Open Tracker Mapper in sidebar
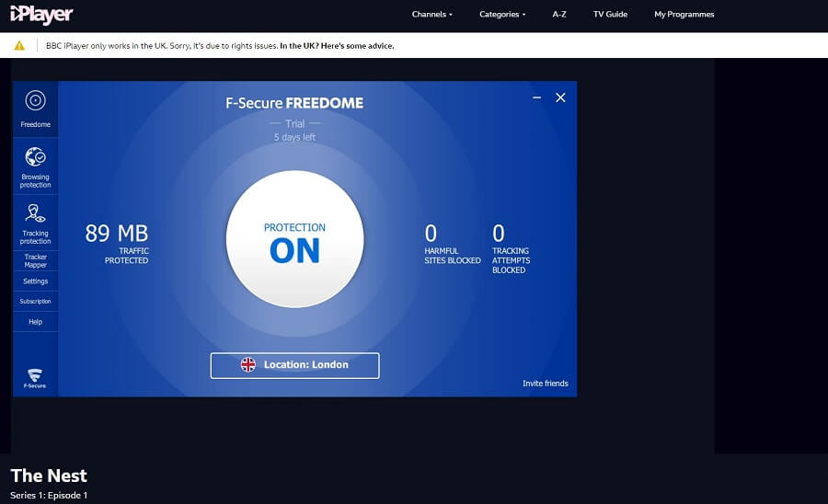 (35, 260)
